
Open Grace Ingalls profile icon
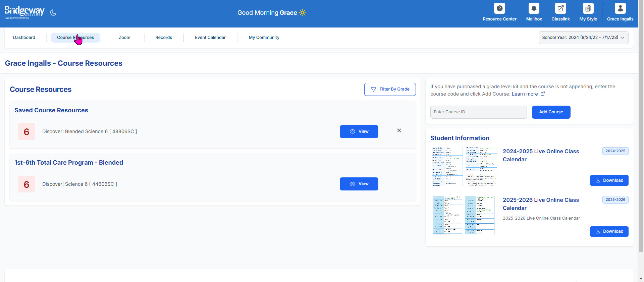point(620,8)
